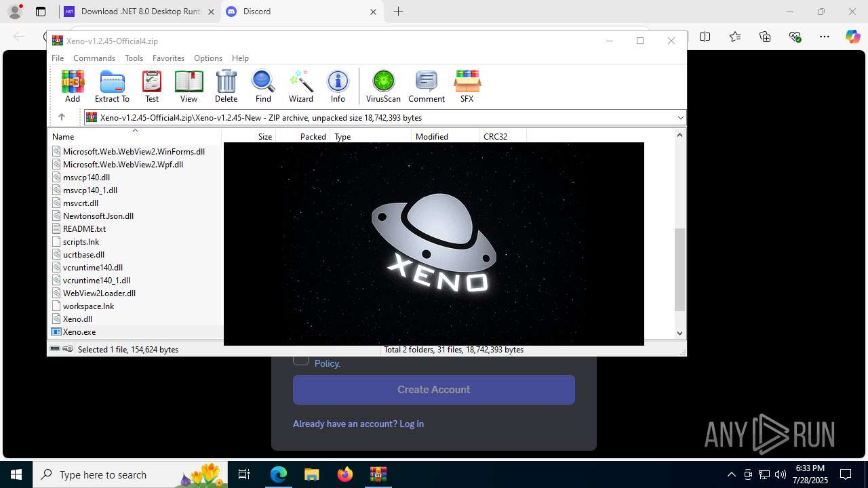Open a new browser tab
The image size is (868, 488).
point(399,12)
